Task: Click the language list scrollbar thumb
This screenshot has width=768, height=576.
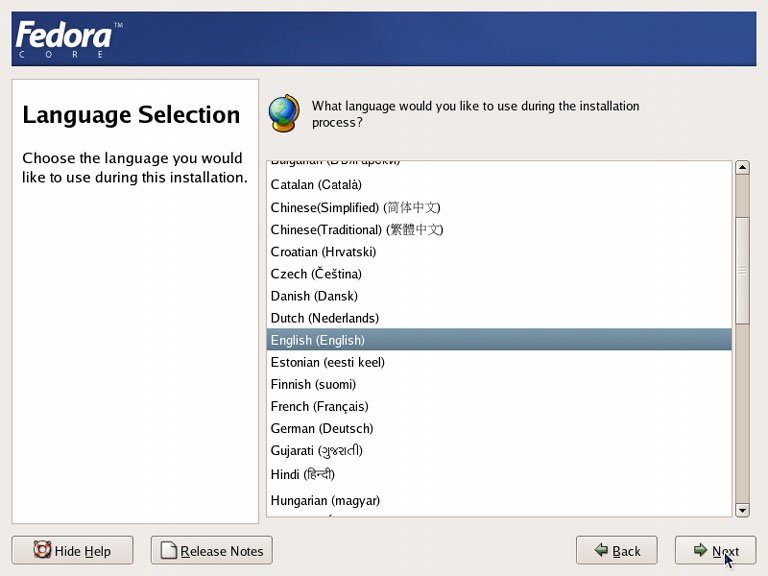Action: [742, 270]
